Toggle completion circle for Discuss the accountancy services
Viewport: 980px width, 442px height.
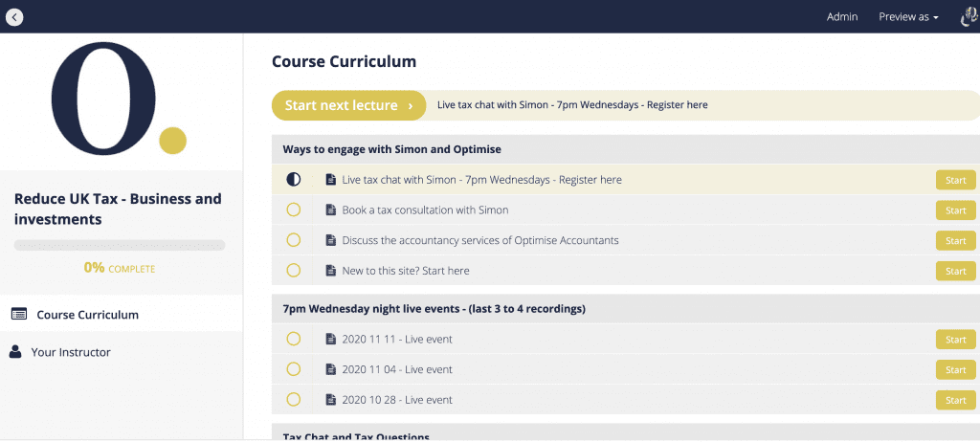(293, 240)
